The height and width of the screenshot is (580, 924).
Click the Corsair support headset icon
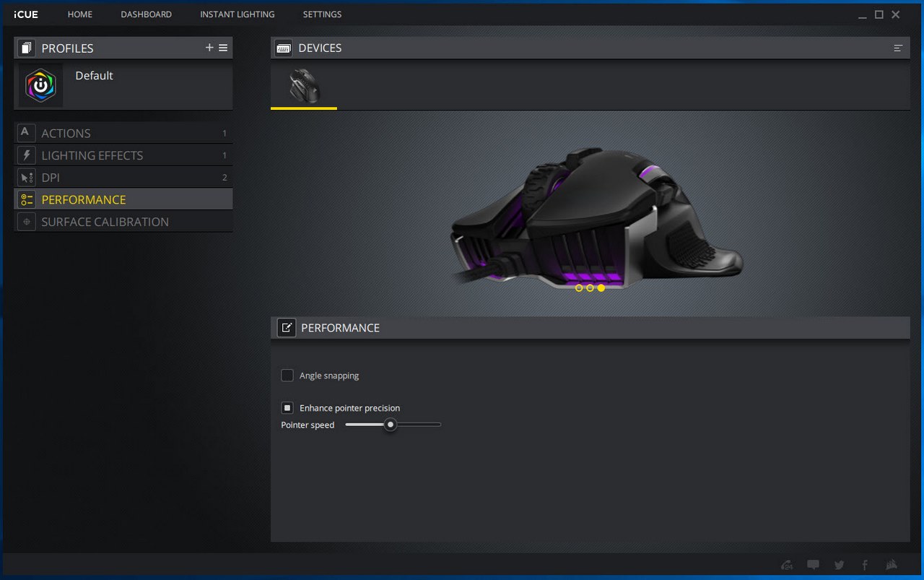point(788,565)
